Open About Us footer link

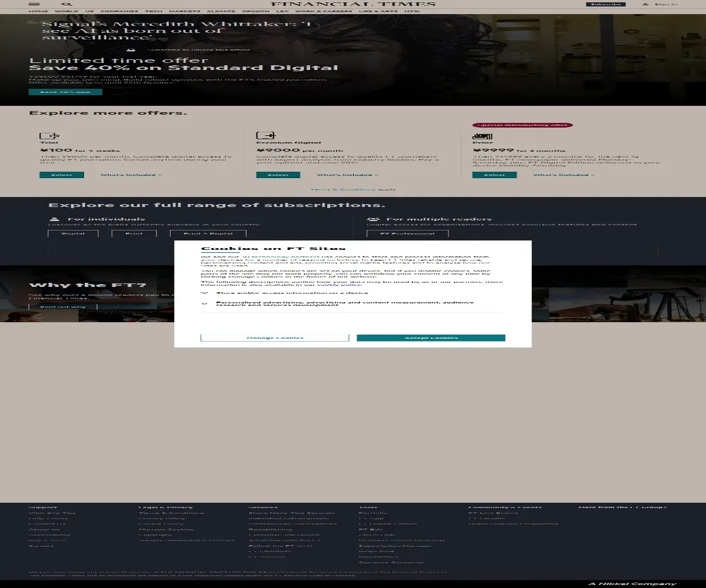pyautogui.click(x=44, y=529)
